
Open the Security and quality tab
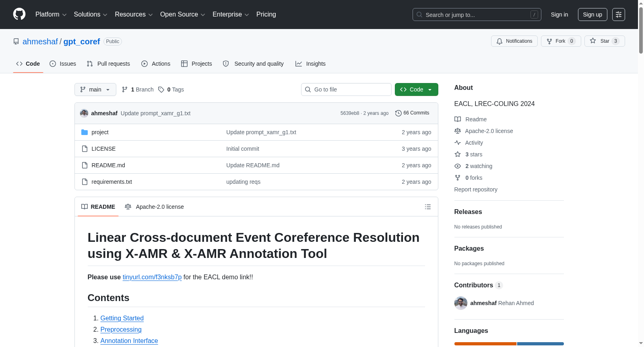coord(253,64)
